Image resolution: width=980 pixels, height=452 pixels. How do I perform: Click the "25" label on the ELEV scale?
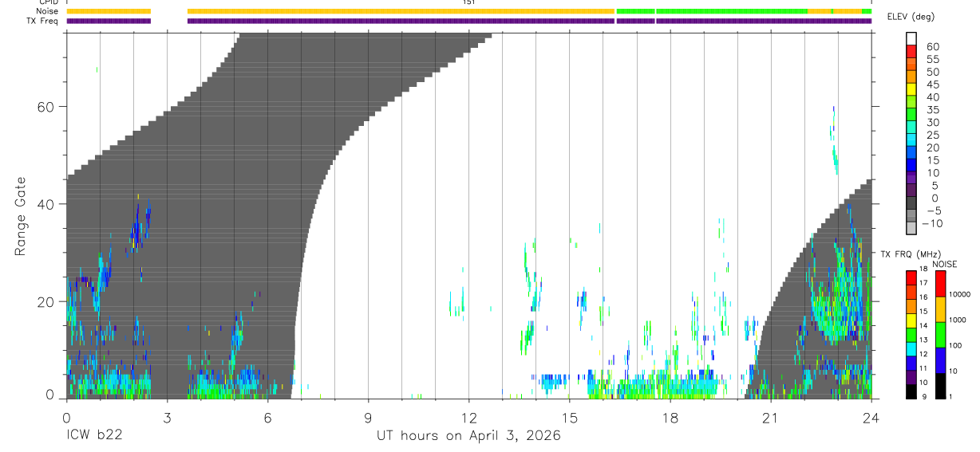coord(932,136)
